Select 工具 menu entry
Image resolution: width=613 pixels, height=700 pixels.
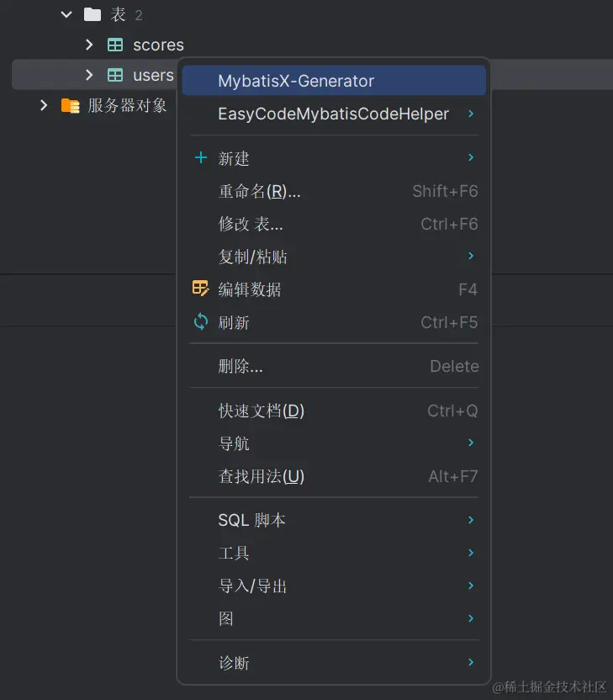(334, 553)
